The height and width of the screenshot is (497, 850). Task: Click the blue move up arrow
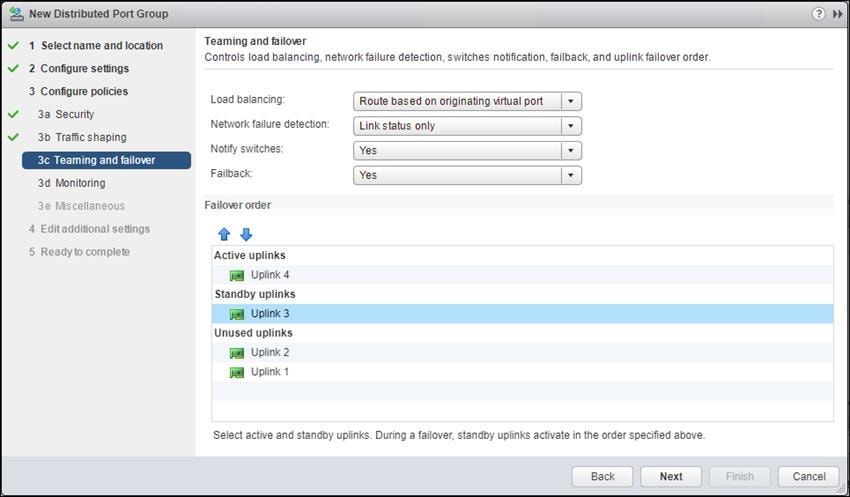[224, 234]
